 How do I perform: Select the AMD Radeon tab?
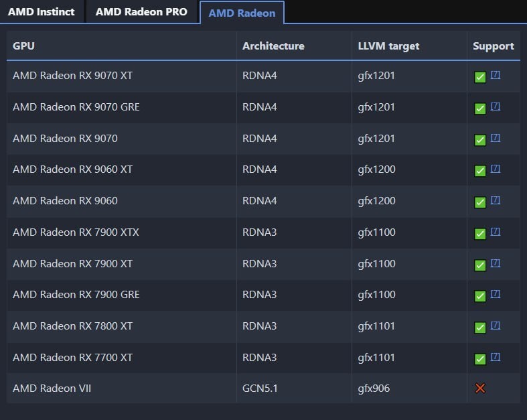(242, 13)
